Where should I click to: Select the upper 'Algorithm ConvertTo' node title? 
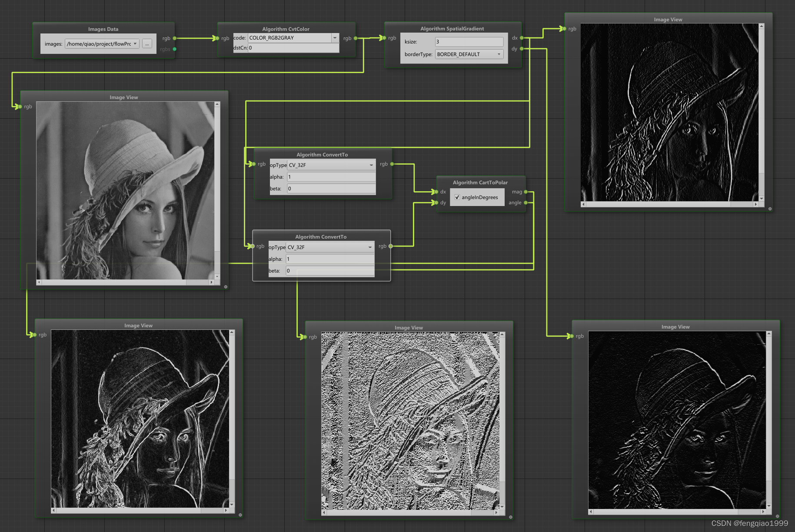pyautogui.click(x=322, y=155)
